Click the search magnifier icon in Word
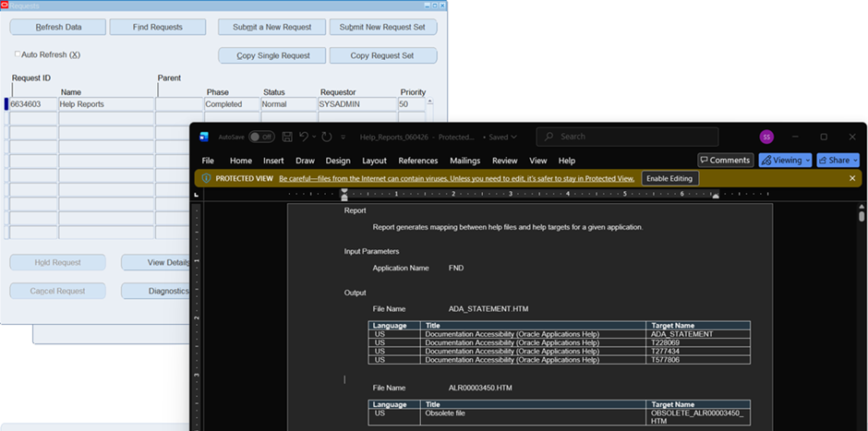Viewport: 868px width, 431px height. 549,137
